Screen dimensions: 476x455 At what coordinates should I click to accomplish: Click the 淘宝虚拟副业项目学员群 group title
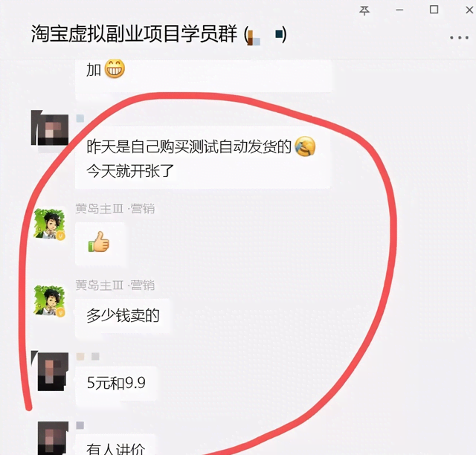click(134, 33)
